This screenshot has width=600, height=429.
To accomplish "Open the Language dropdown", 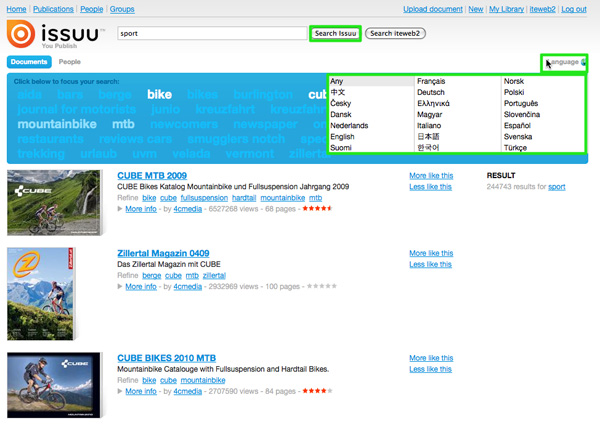I will pyautogui.click(x=564, y=62).
